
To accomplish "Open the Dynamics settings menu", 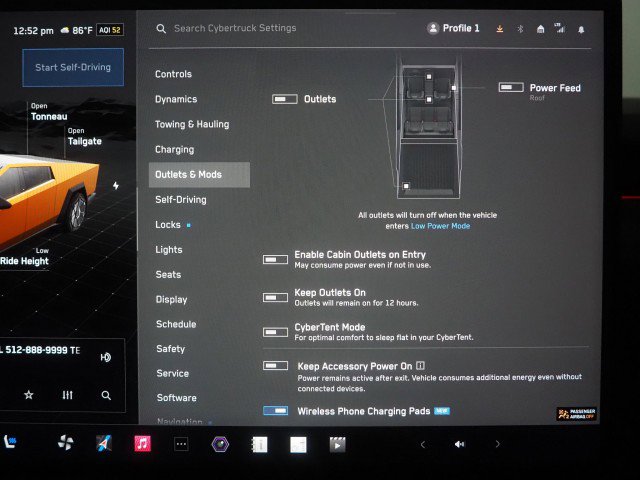I will [x=176, y=99].
